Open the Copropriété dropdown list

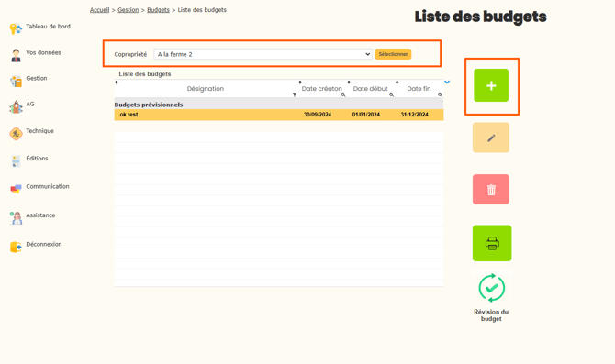click(263, 54)
